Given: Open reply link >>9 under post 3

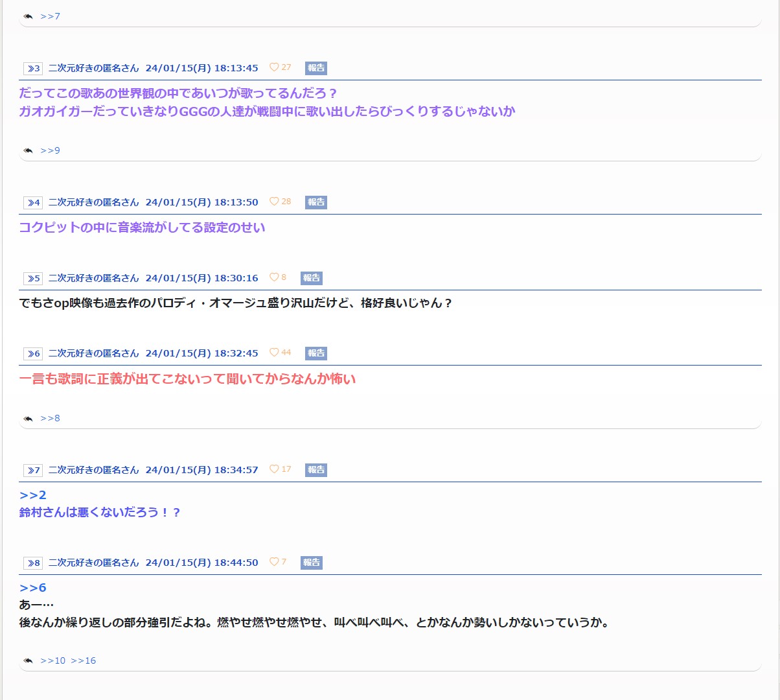Looking at the screenshot, I should click(x=51, y=150).
